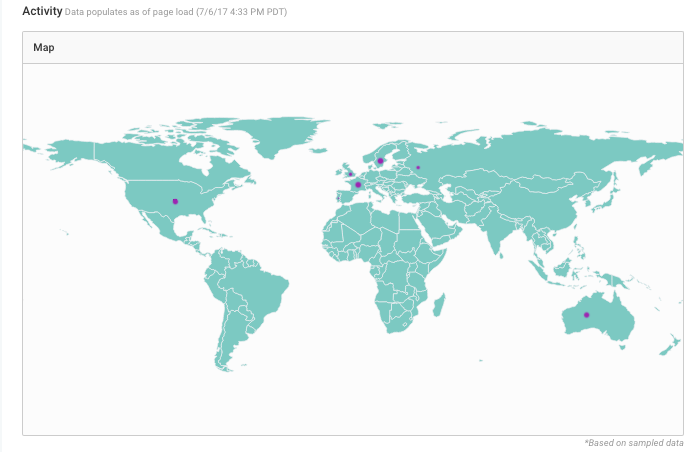Screen dimensions: 691x452
Task: Click the purple dot over Australia
Action: point(587,315)
